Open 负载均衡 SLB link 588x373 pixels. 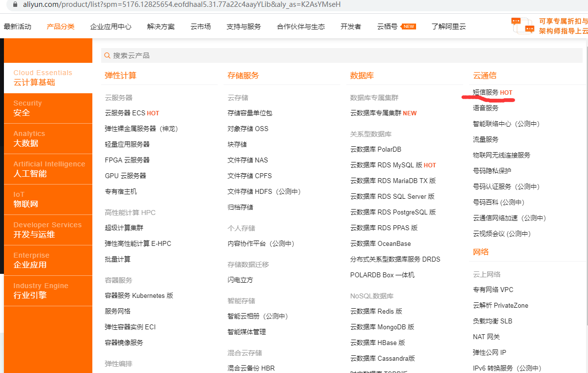pos(492,321)
